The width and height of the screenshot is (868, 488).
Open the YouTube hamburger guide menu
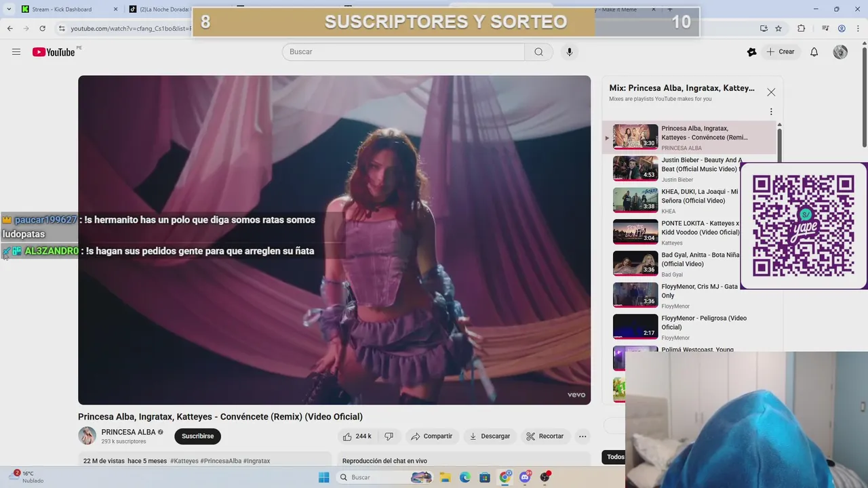coord(16,52)
